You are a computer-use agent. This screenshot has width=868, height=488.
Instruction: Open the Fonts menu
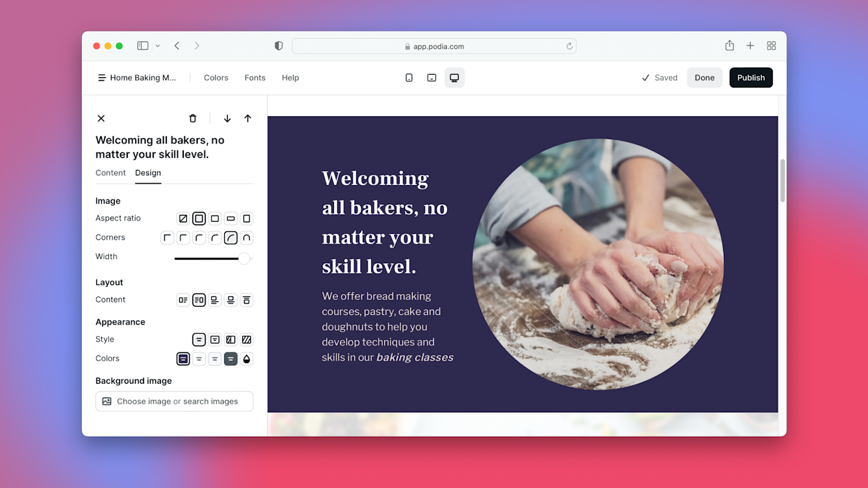click(255, 78)
